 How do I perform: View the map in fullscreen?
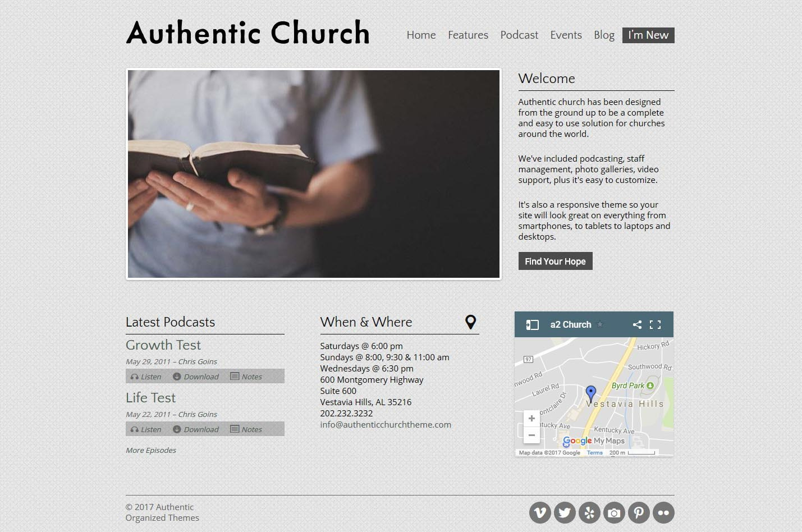tap(655, 324)
